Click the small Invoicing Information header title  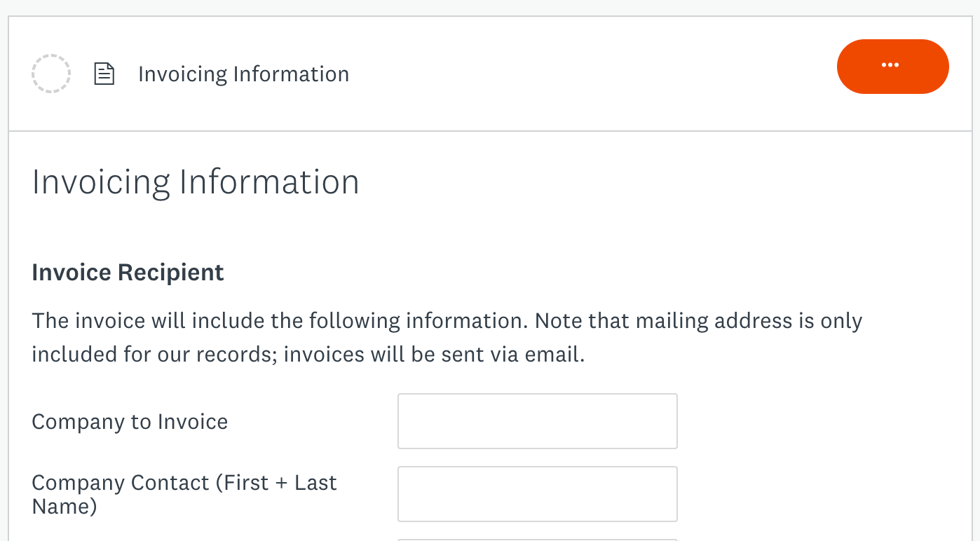243,74
